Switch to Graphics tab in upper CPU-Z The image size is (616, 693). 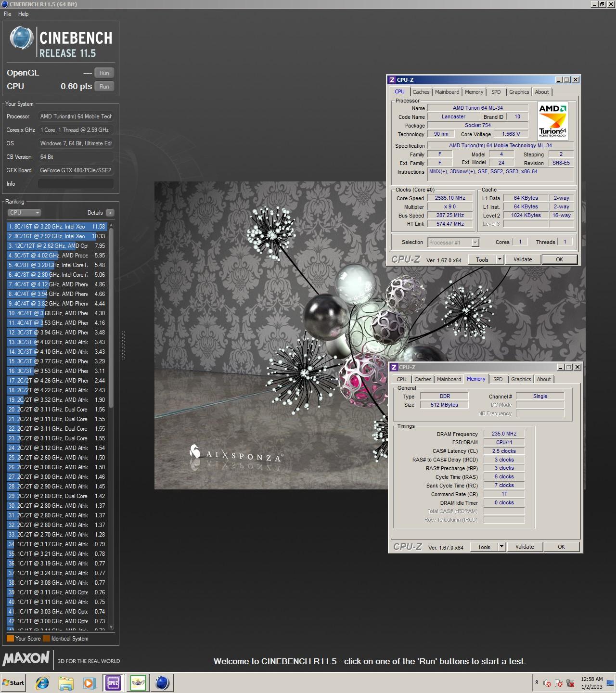coord(519,92)
